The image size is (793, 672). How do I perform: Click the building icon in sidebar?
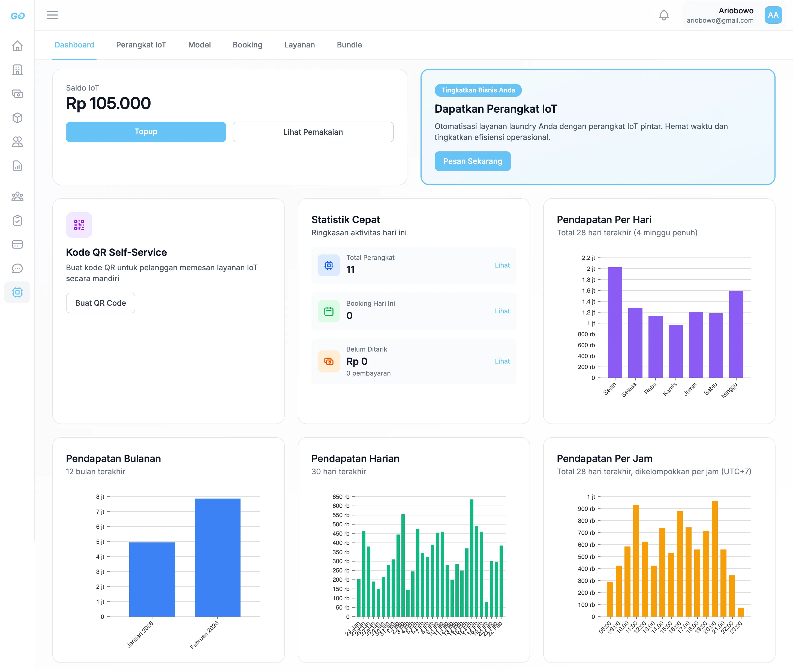point(17,70)
